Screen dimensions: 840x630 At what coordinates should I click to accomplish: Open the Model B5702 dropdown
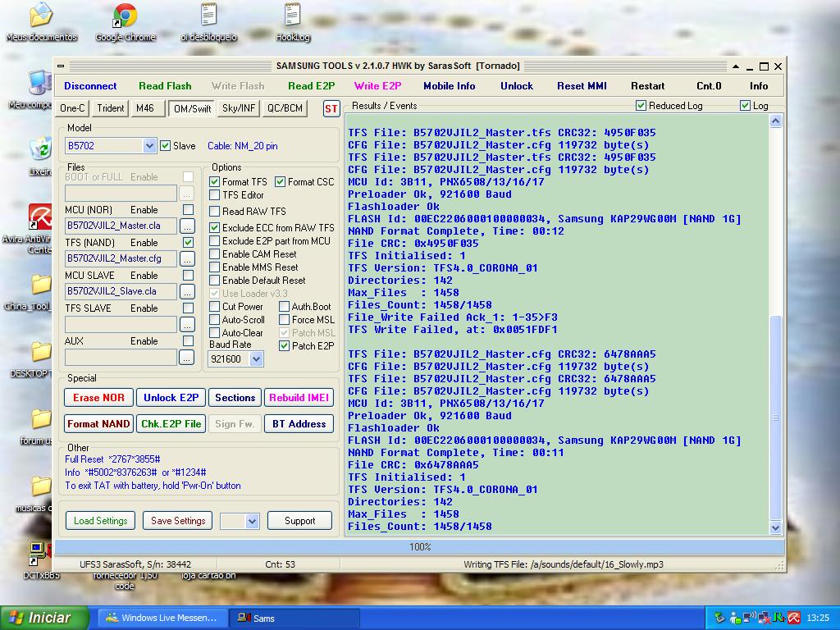tap(149, 146)
